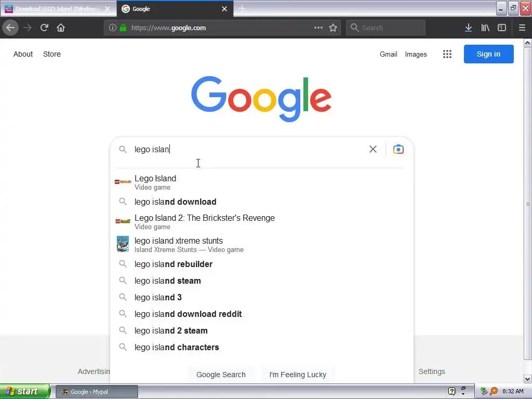Open the Downloads arrow in toolbar
Image resolution: width=532 pixels, height=399 pixels.
point(468,28)
